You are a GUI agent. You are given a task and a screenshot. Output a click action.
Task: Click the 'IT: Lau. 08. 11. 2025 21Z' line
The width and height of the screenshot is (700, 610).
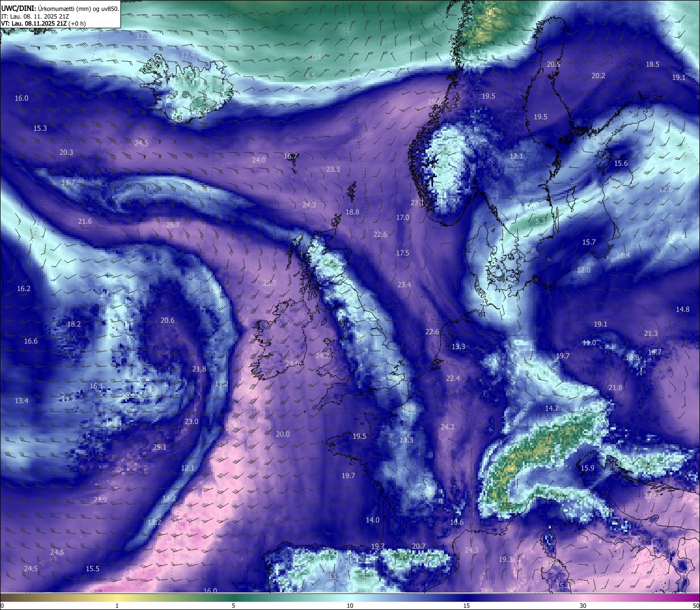click(35, 16)
